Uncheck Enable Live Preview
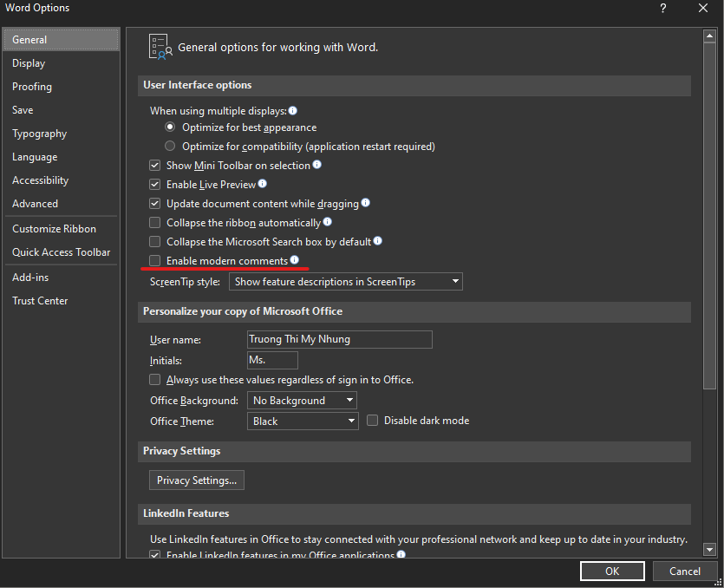The width and height of the screenshot is (724, 588). click(154, 185)
